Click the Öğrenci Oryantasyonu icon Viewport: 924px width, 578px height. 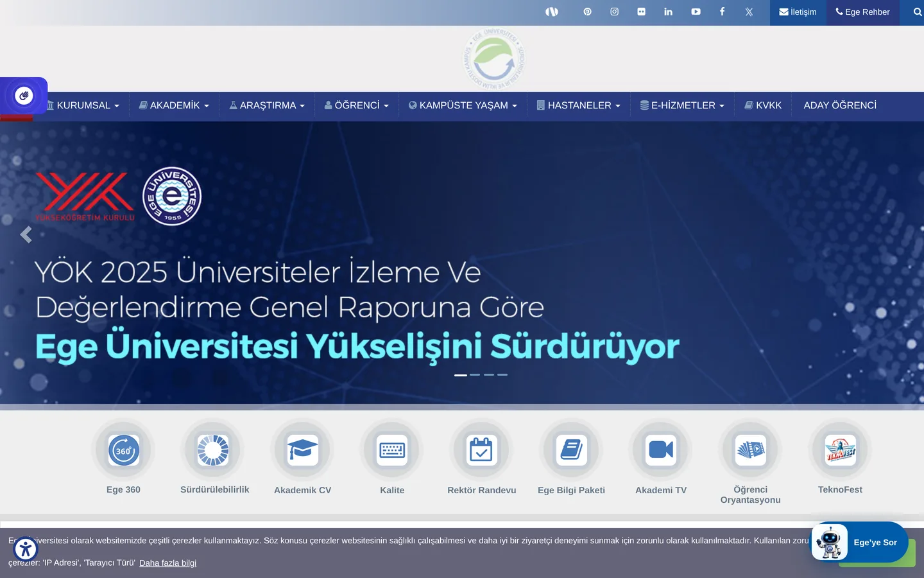coord(750,450)
